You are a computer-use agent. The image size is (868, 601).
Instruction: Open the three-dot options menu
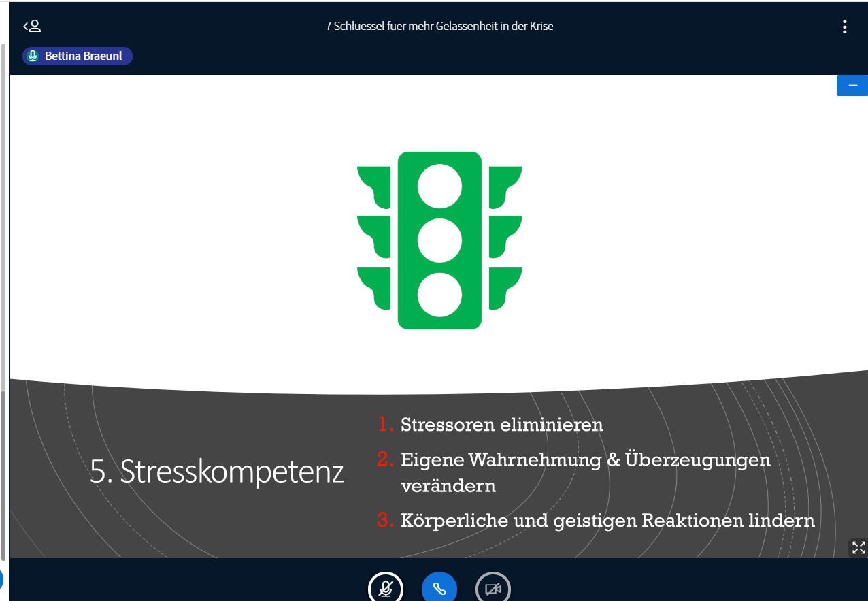(844, 27)
